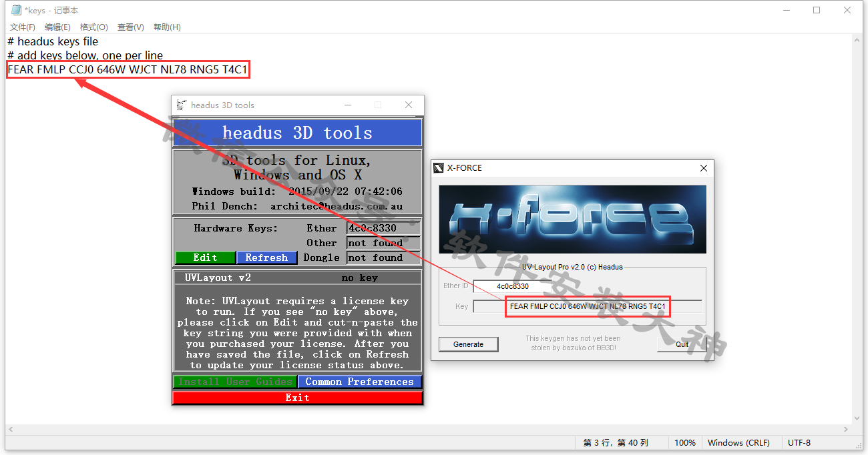This screenshot has height=455, width=868.
Task: Click the X-FORCE logo banner
Action: click(572, 219)
